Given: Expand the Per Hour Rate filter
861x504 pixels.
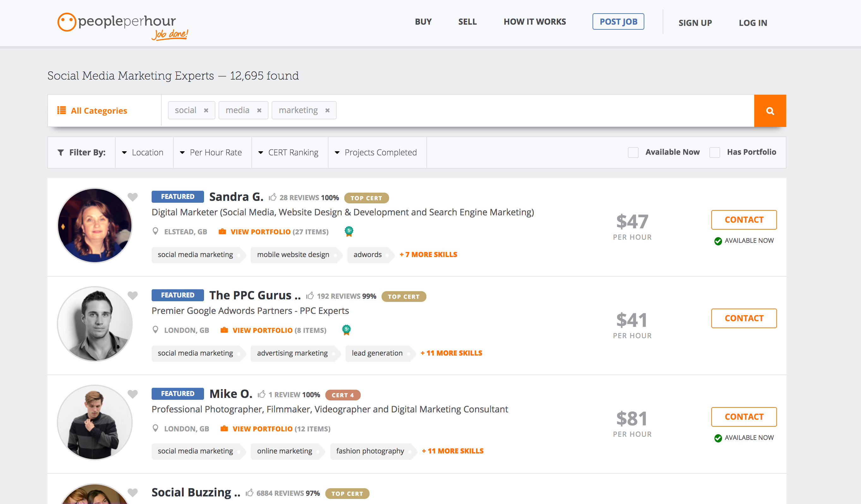Looking at the screenshot, I should (x=212, y=153).
